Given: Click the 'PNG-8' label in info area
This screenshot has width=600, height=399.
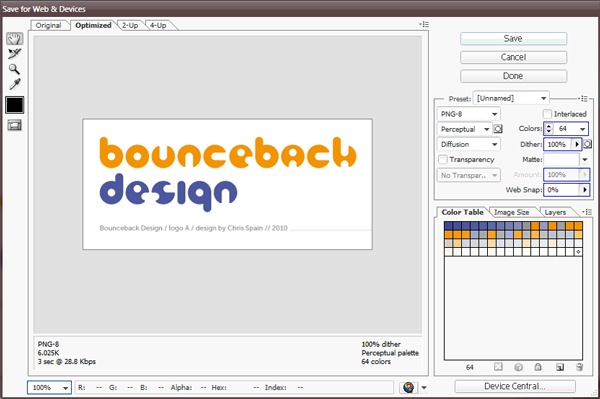Looking at the screenshot, I should [48, 344].
